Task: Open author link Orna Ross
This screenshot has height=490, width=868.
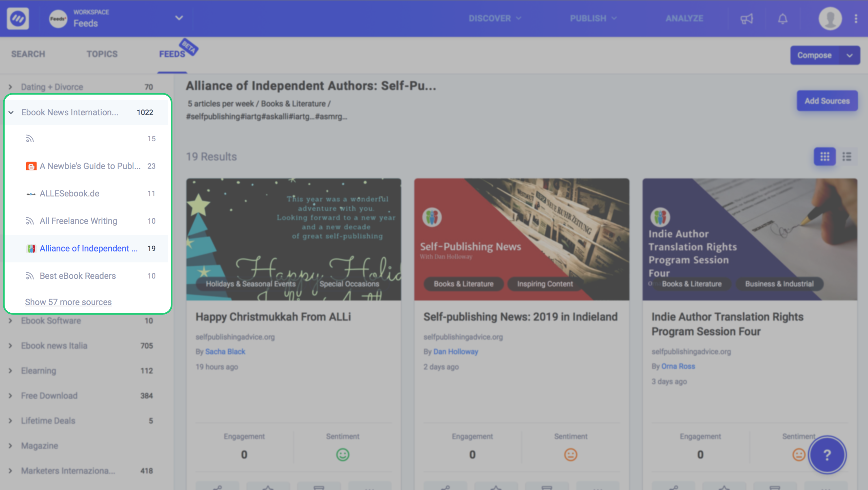Action: [678, 366]
